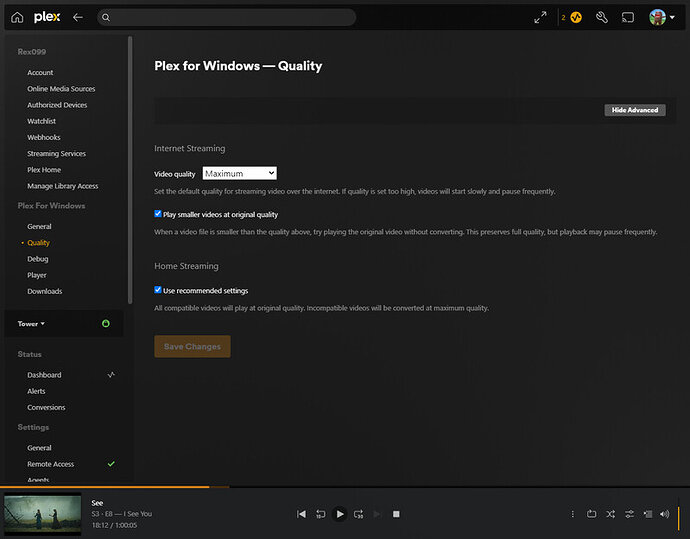Viewport: 690px width, 539px height.
Task: Toggle Use recommended settings checkbox
Action: tap(158, 290)
